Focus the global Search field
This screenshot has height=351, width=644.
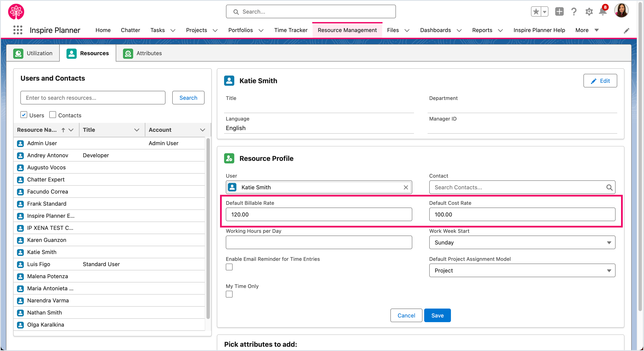(x=311, y=11)
